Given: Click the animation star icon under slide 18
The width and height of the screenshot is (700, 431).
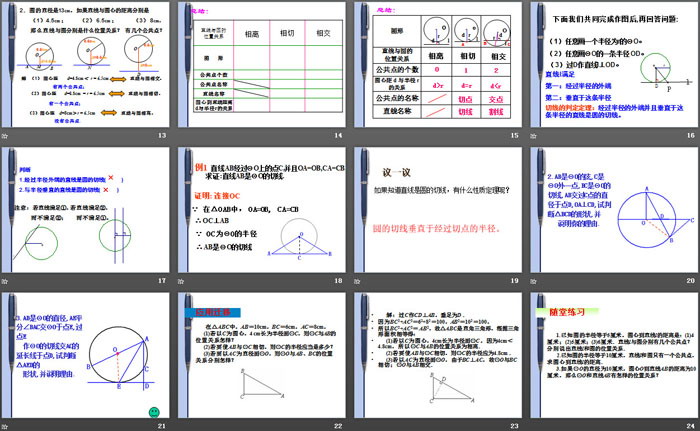Looking at the screenshot, I should [x=181, y=281].
